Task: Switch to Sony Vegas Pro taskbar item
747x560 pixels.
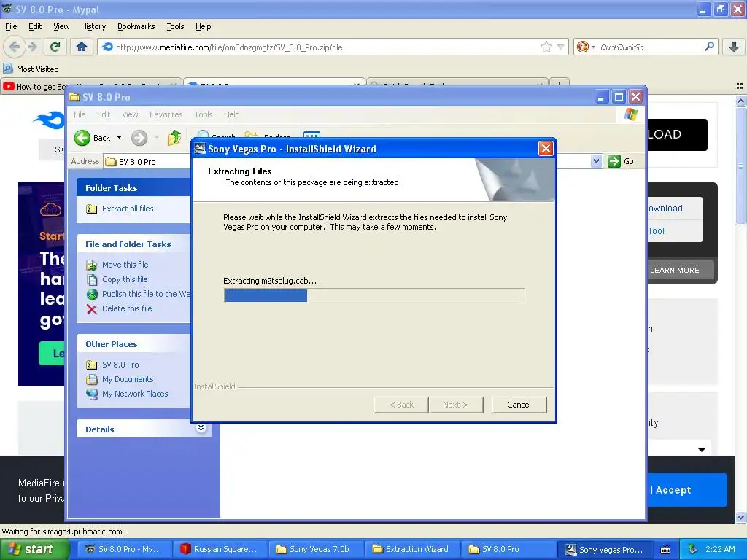Action: [605, 549]
